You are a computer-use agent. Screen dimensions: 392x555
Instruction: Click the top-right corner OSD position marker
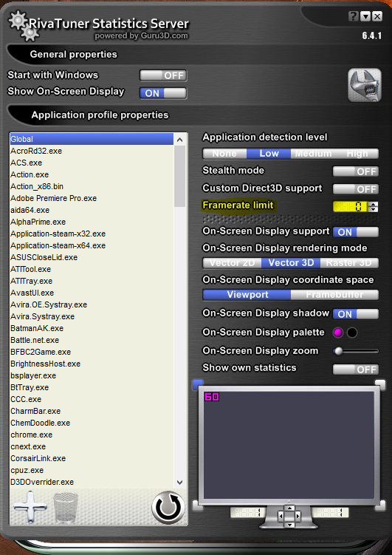click(x=380, y=384)
